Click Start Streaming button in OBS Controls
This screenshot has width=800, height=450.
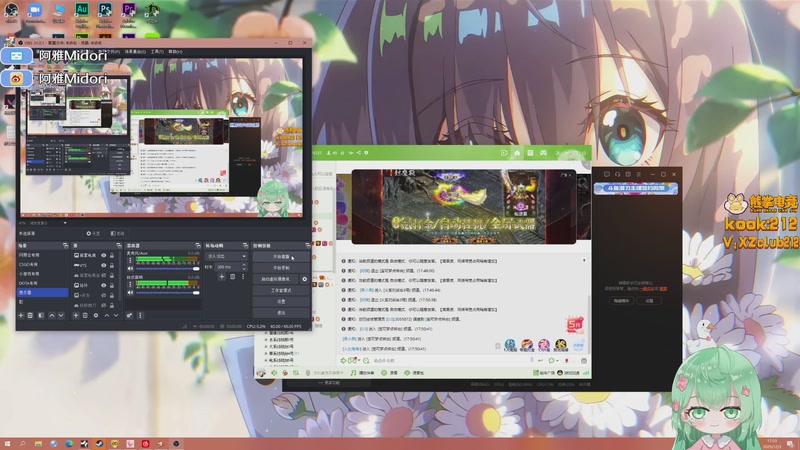[x=281, y=257]
